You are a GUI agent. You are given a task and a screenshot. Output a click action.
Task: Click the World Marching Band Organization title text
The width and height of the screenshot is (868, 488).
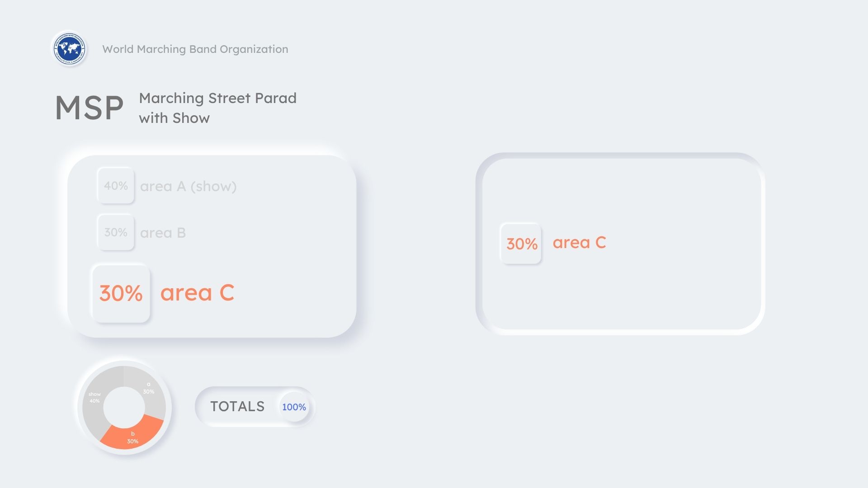(x=195, y=49)
